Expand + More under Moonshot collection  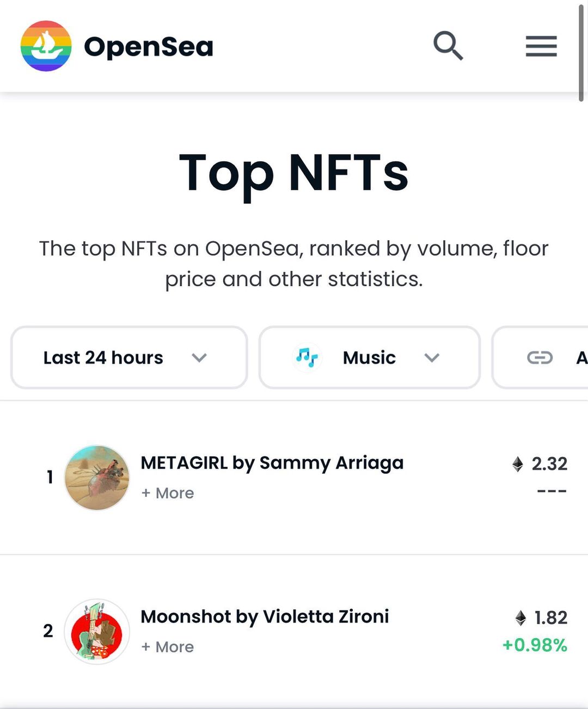(168, 647)
